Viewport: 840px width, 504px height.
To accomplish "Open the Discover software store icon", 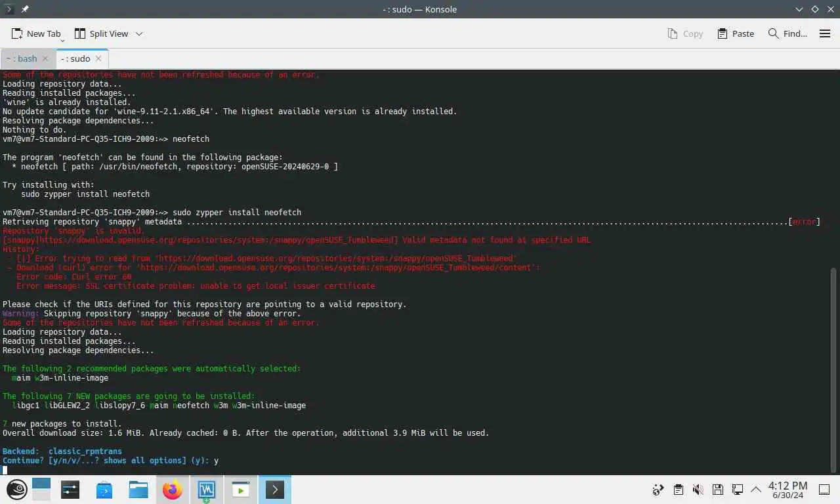I will (104, 490).
